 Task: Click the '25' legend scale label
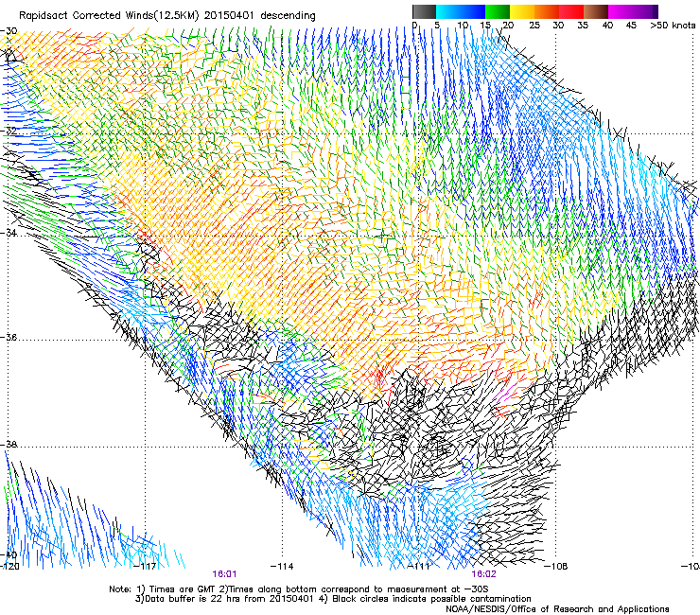[534, 26]
